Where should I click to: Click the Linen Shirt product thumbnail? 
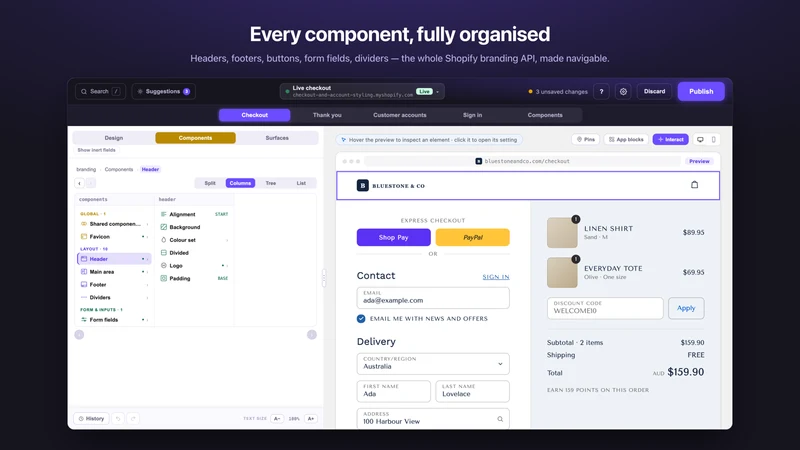click(562, 233)
